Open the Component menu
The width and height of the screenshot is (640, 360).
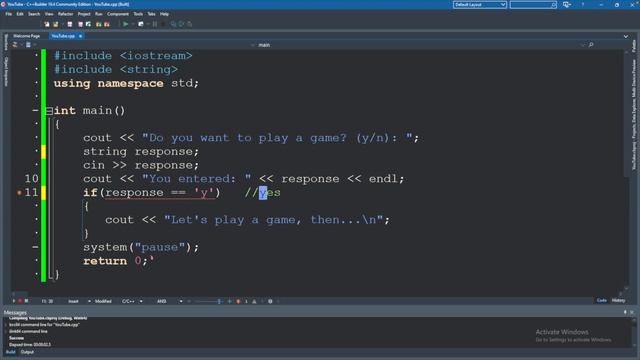point(118,14)
